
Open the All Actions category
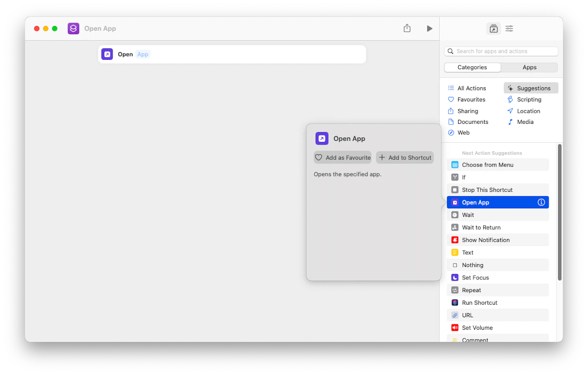(x=472, y=88)
